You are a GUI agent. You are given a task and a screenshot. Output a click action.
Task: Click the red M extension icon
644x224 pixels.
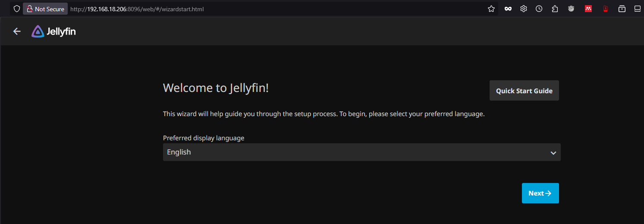[x=588, y=9]
